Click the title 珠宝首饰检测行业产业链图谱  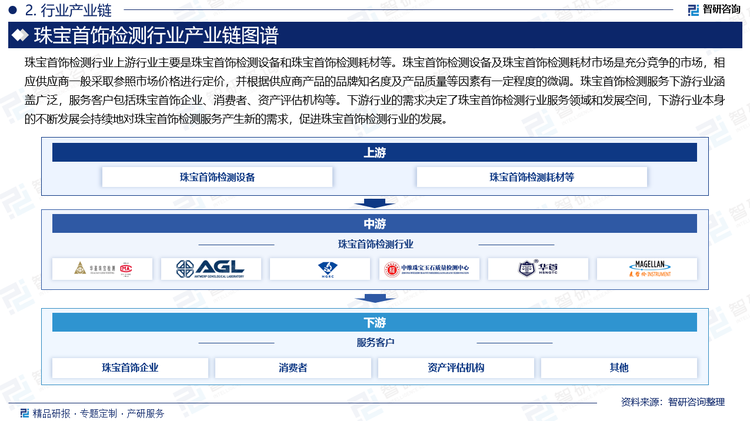[156, 35]
